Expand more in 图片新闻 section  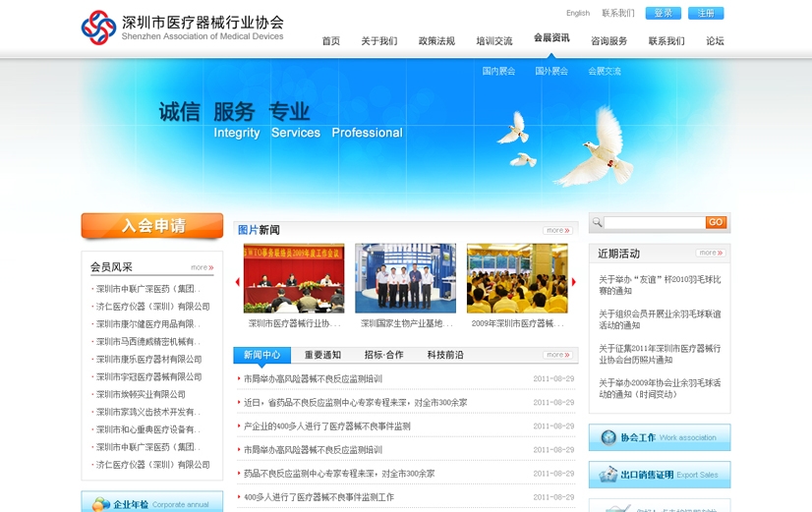[x=556, y=231]
